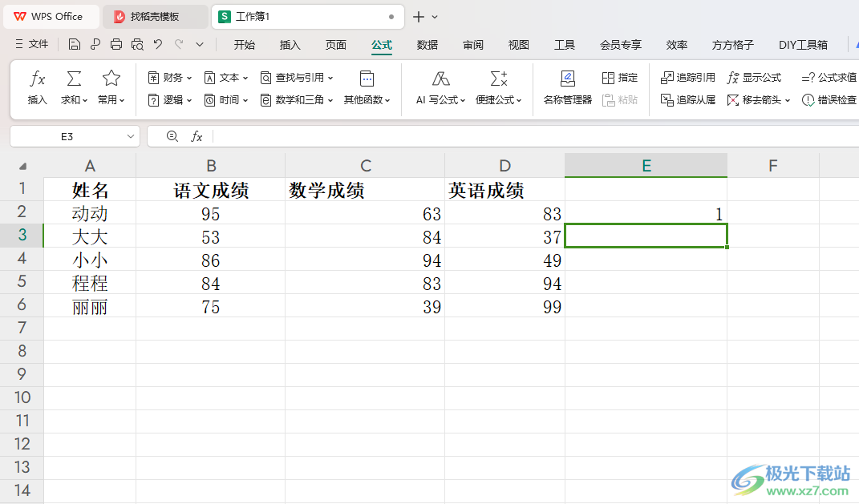Click the Undo arrow icon

pos(158,44)
